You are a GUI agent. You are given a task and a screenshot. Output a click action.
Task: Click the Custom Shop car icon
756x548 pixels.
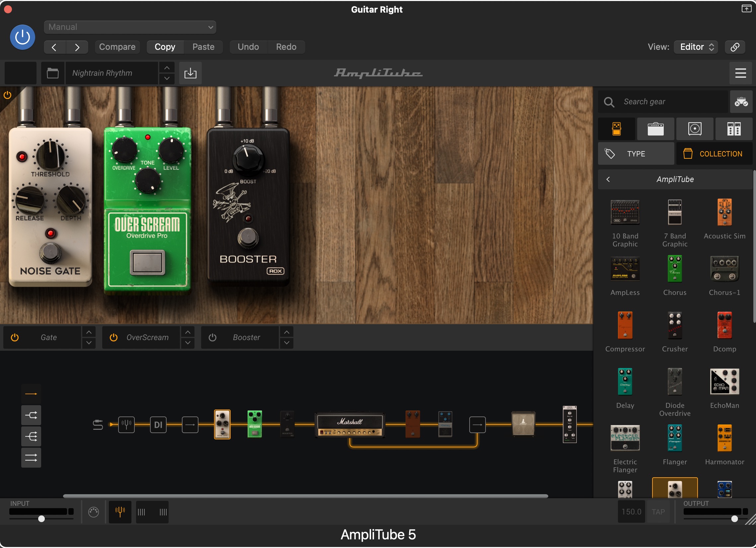(x=741, y=102)
